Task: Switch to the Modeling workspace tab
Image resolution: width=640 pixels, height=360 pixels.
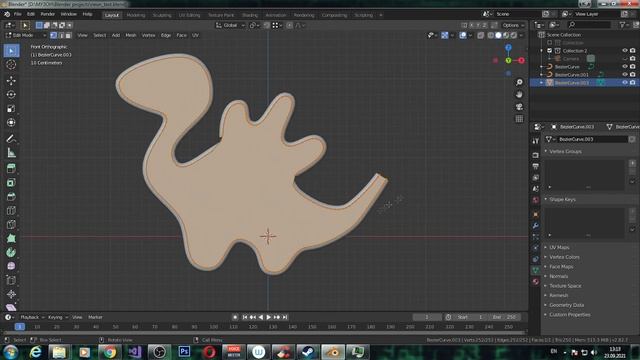Action: point(136,15)
